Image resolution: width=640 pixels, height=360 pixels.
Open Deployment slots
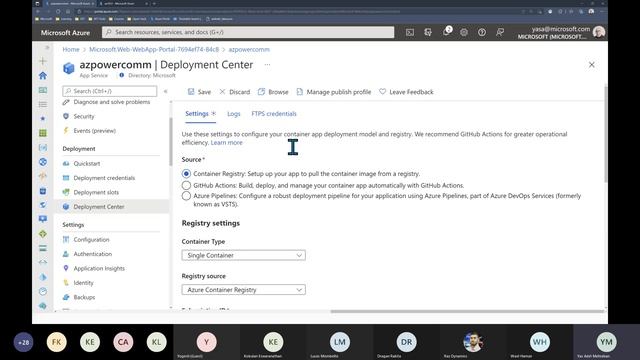point(96,192)
